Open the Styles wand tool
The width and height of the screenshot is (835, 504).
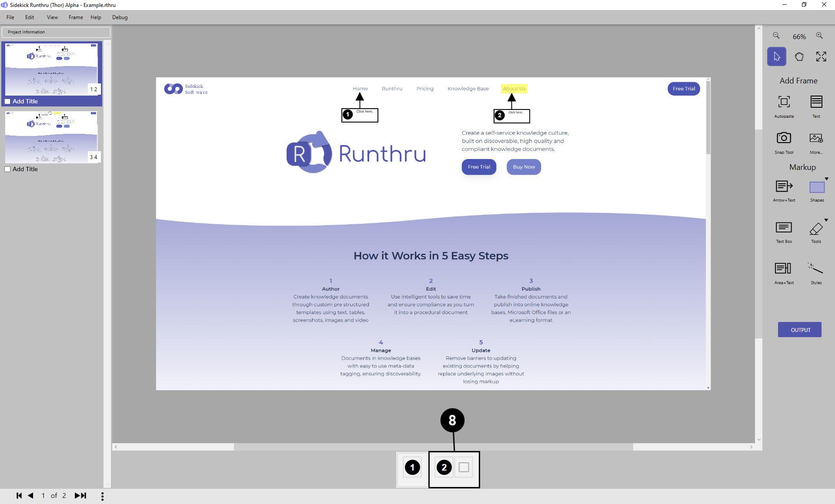tap(815, 268)
